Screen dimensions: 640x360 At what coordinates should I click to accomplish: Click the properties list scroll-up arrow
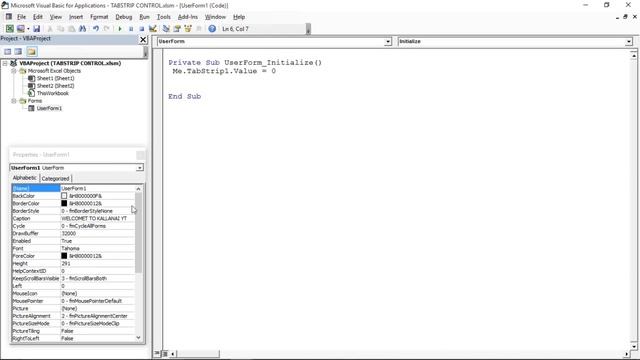[x=138, y=189]
